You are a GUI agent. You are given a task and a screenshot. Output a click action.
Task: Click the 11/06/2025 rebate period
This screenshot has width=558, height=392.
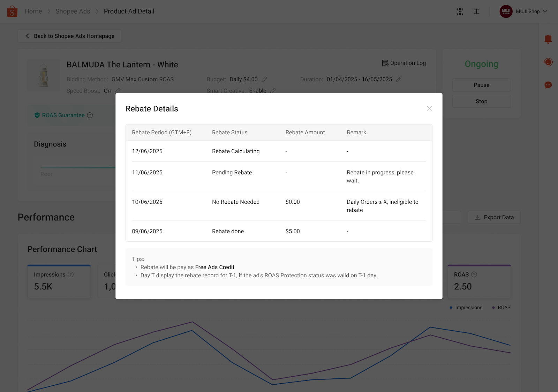click(x=147, y=173)
